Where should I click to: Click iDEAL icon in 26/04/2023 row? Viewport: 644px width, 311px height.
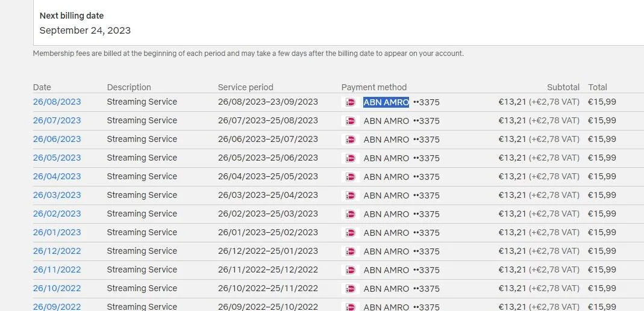click(x=351, y=177)
